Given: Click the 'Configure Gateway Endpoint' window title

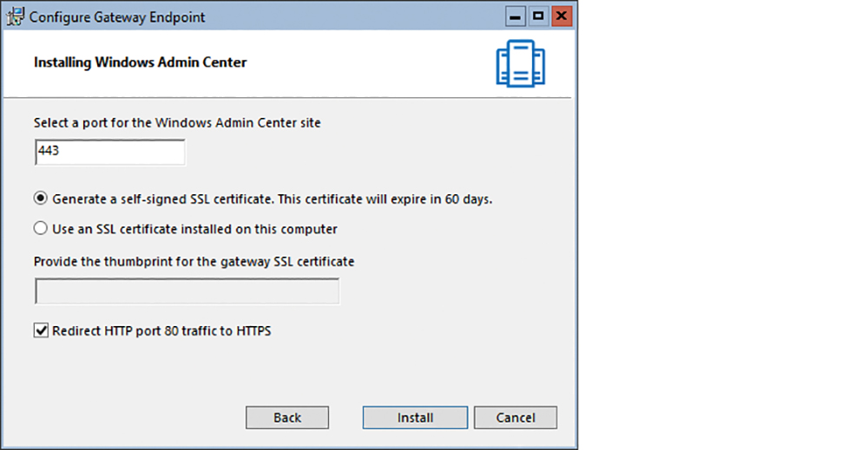Looking at the screenshot, I should [x=117, y=17].
